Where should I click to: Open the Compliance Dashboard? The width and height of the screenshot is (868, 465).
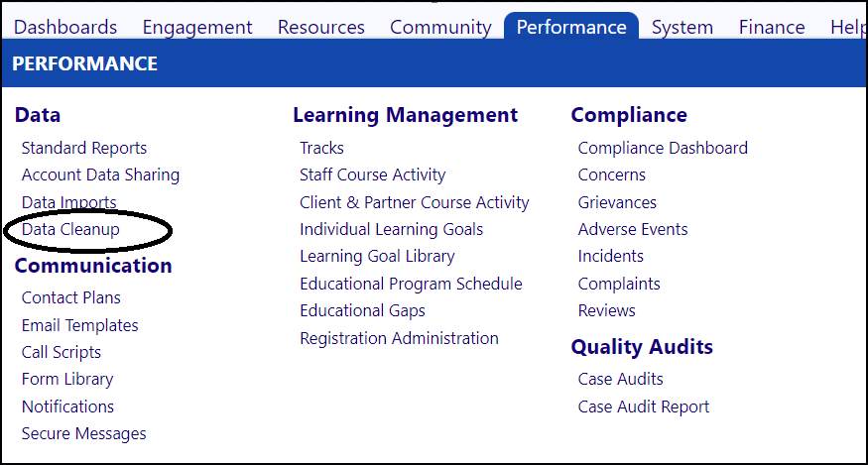(663, 148)
